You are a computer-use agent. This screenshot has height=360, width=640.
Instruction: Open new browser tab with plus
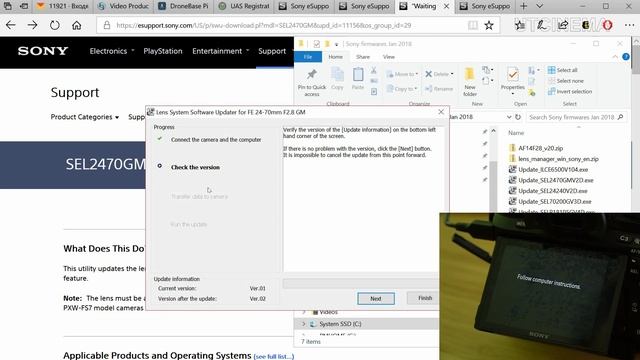[524, 6]
